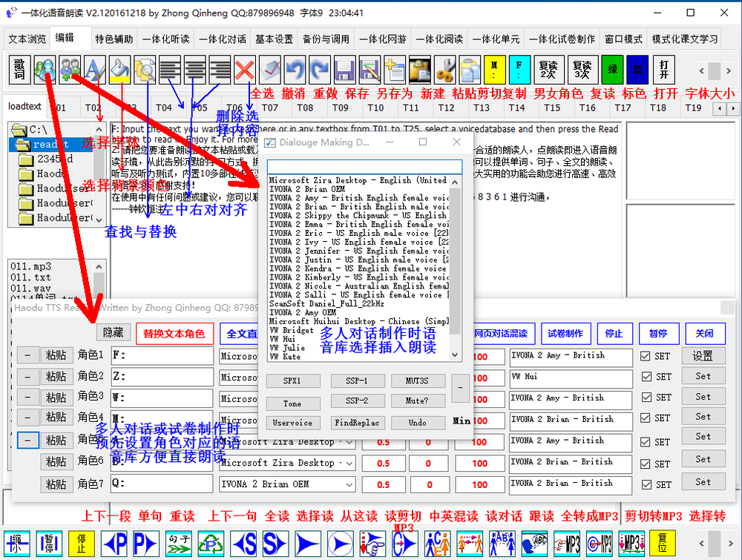Click the 替换文本角色 button
742x560 pixels.
coord(174,334)
